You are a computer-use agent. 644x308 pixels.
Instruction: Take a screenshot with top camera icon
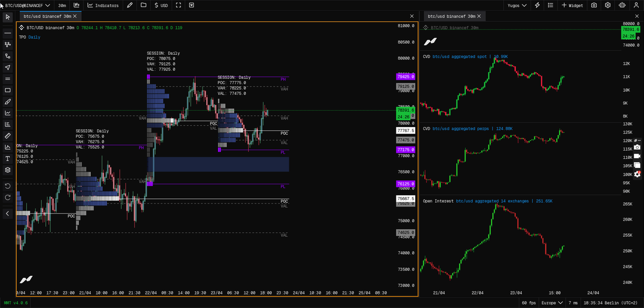click(594, 5)
